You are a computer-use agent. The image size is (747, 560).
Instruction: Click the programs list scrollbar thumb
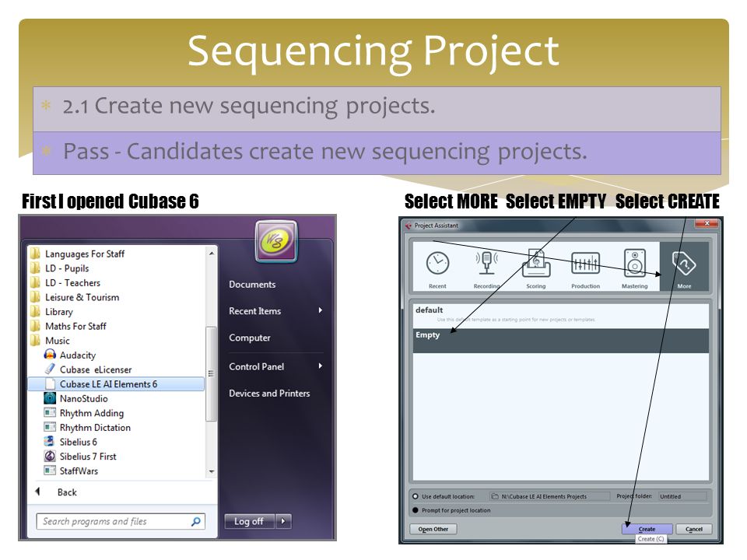211,374
